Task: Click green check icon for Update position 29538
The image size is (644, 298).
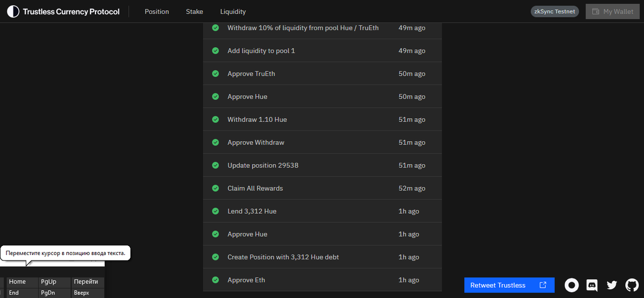Action: click(x=215, y=165)
